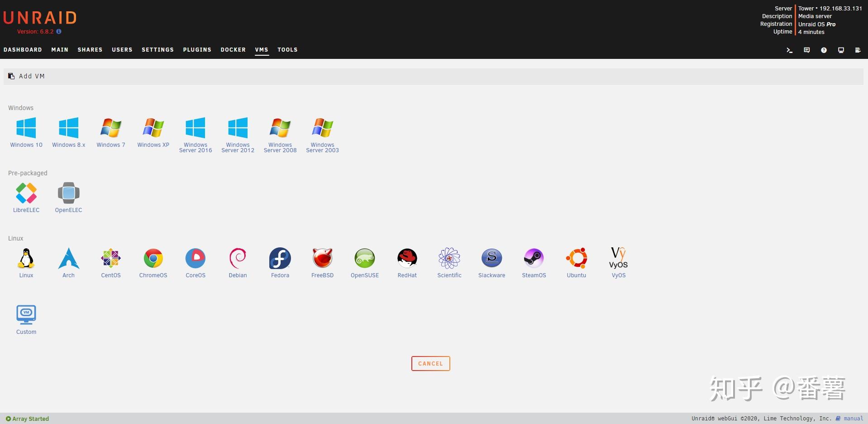The height and width of the screenshot is (424, 868).
Task: Select the RedHat Linux template
Action: (x=407, y=262)
